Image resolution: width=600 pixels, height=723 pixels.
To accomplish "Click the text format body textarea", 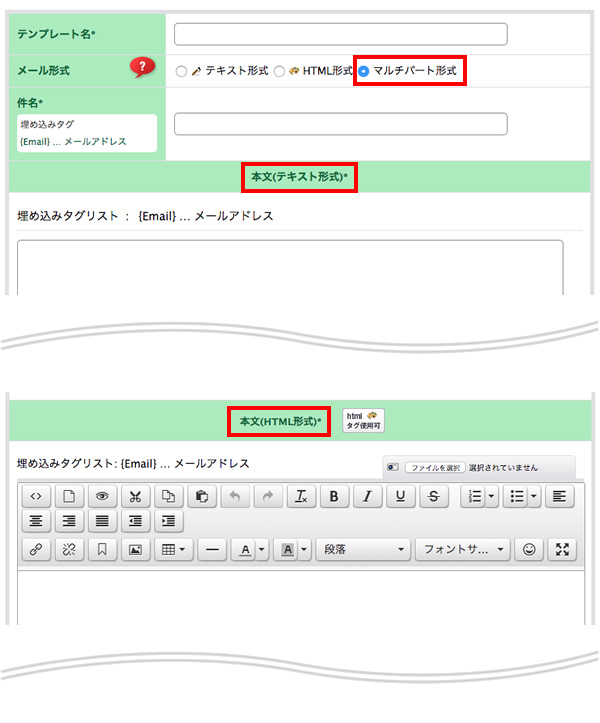I will pos(290,267).
